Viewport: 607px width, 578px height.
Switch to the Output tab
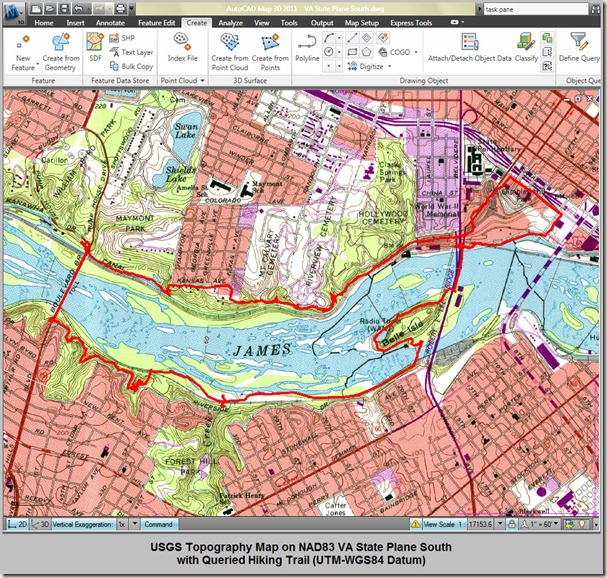tap(322, 23)
